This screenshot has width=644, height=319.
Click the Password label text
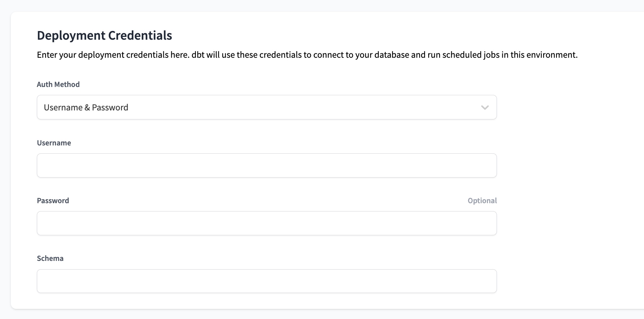point(53,200)
